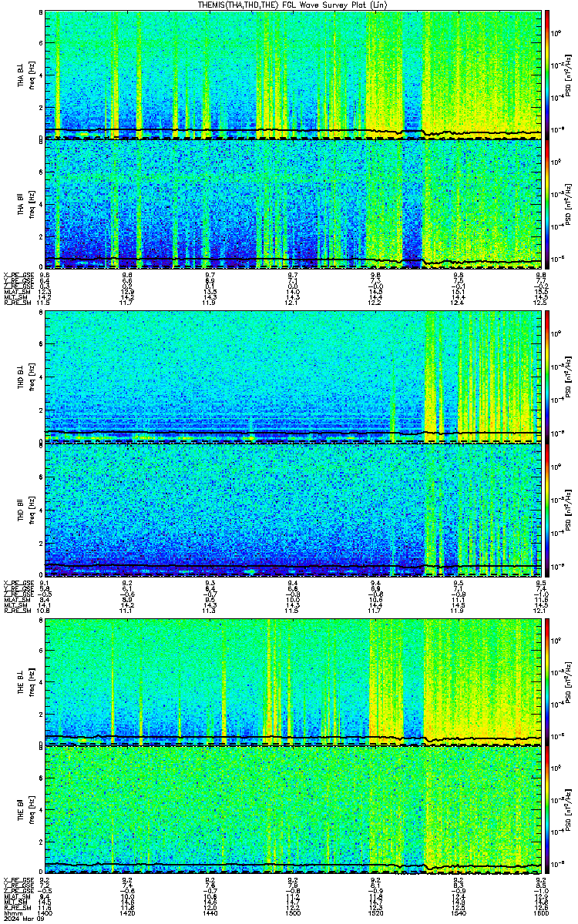
Task: Click the '1420' time tick label
Action: (128, 915)
